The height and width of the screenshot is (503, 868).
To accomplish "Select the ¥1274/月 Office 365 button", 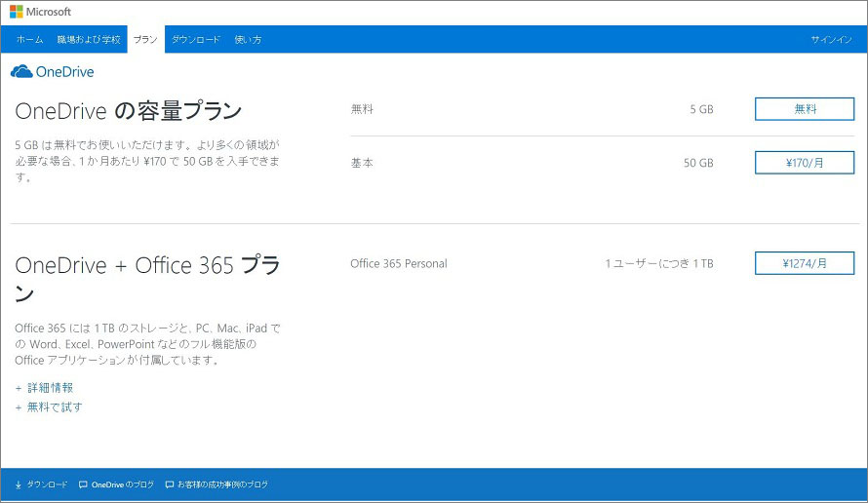I will 805,263.
